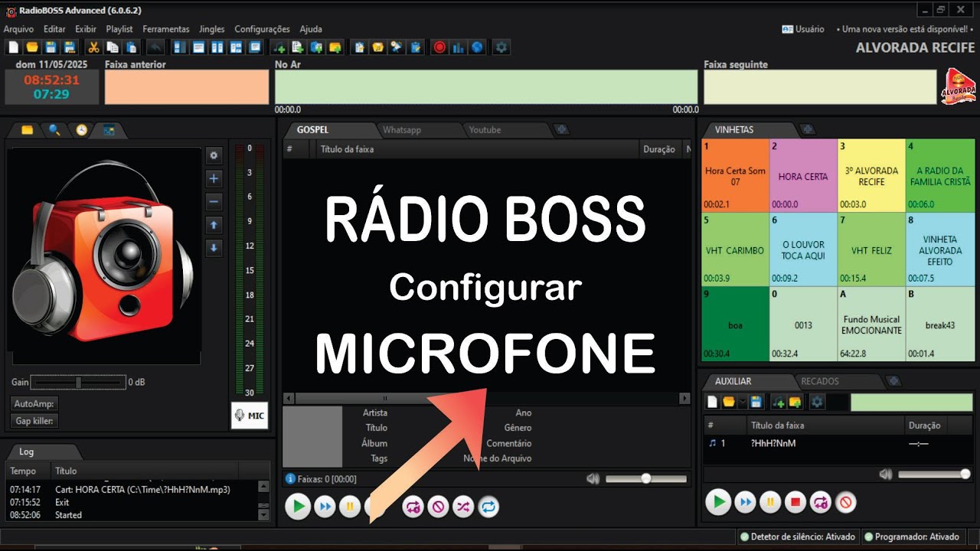Toggle the red prohibition-sign button in the auxiliary player
The image size is (980, 551).
(846, 502)
